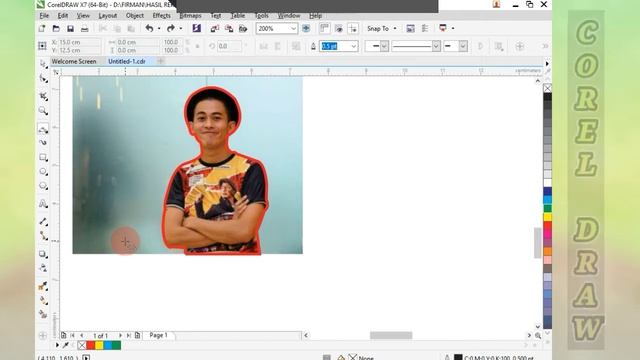Add a page after the current page
The height and width of the screenshot is (360, 640).
[x=138, y=336]
